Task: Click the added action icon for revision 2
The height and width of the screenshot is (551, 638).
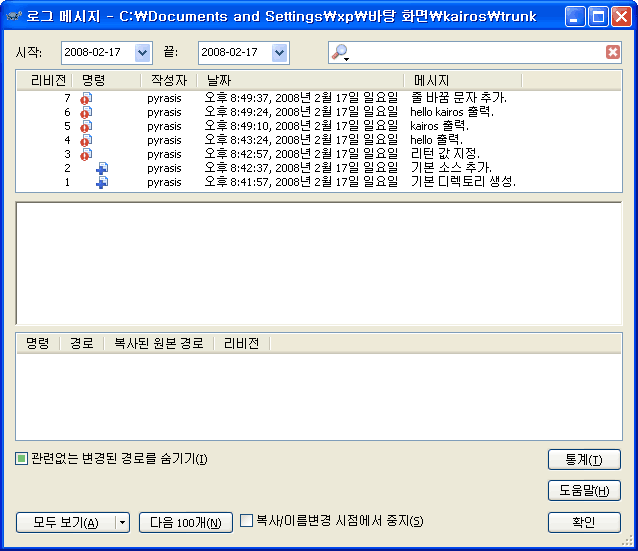Action: tap(101, 168)
